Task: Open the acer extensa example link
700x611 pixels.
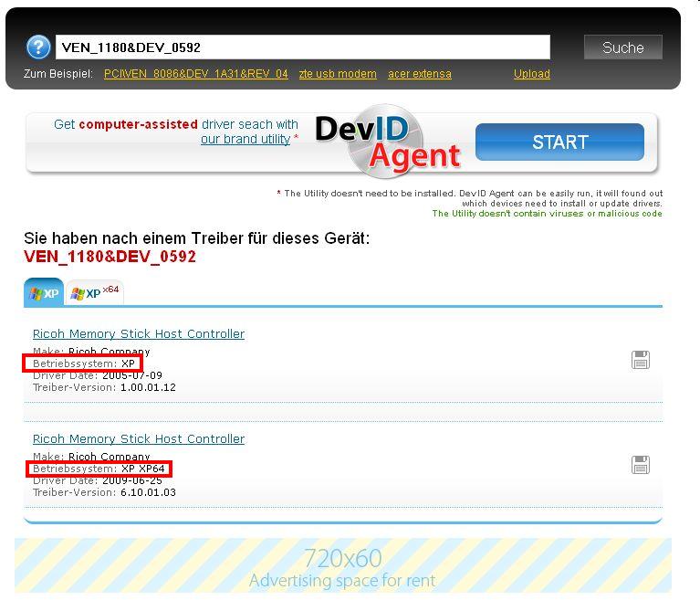Action: (x=419, y=74)
